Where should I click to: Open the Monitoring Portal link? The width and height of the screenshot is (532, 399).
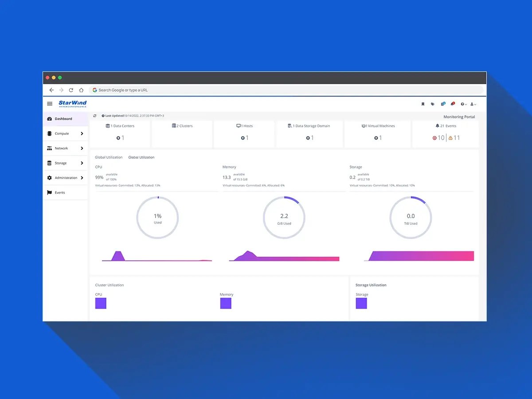tap(459, 117)
